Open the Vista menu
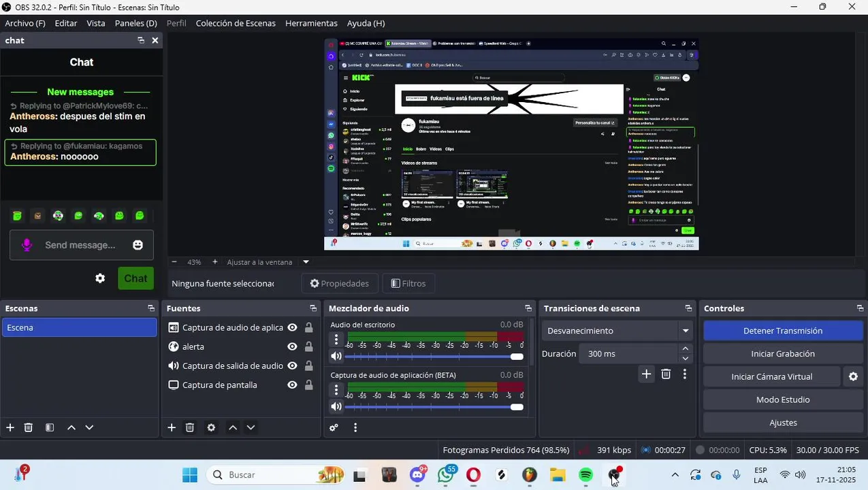The image size is (868, 490). (x=96, y=23)
